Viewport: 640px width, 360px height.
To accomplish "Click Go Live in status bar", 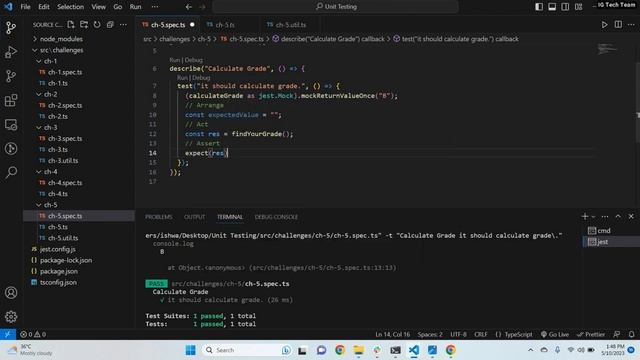I will point(555,334).
